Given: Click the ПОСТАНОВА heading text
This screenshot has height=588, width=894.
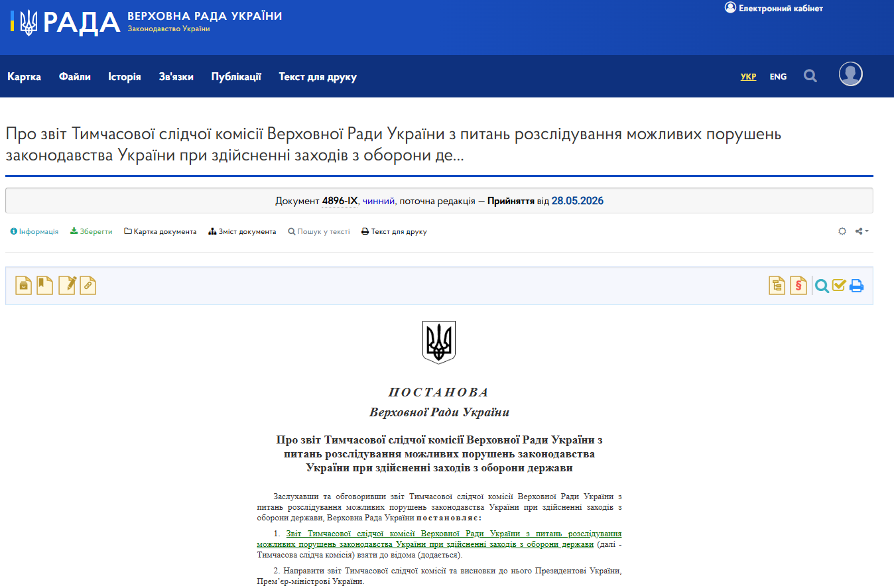Looking at the screenshot, I should (x=439, y=392).
